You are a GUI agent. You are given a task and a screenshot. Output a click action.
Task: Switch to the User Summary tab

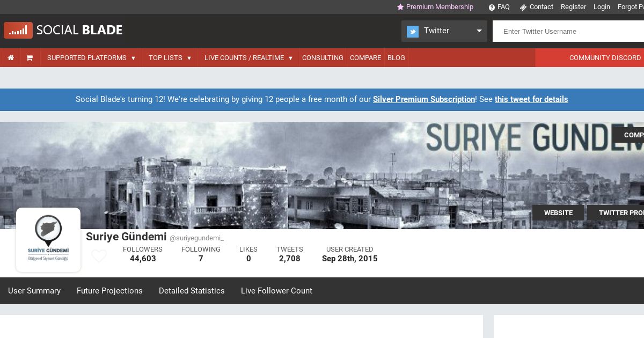point(34,291)
